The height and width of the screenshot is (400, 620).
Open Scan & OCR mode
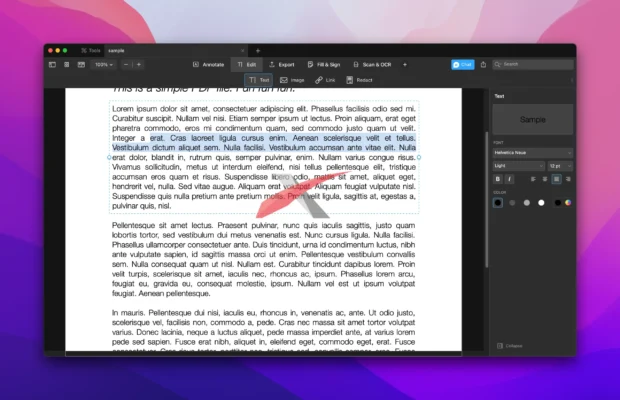(x=372, y=64)
